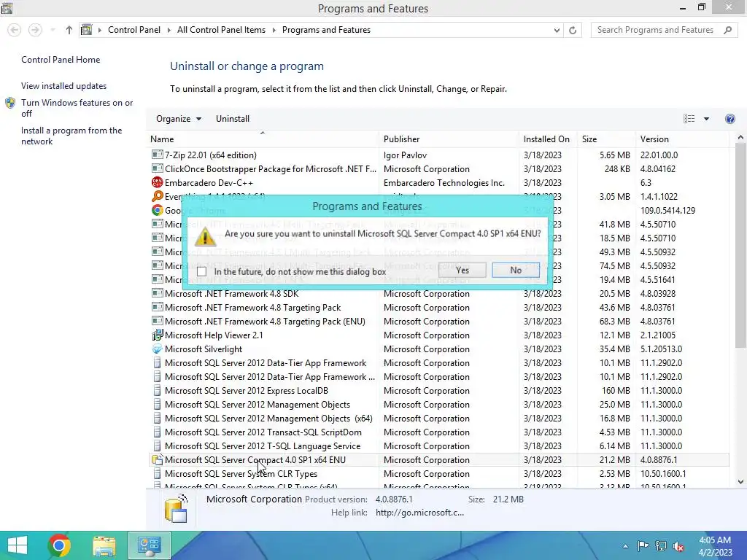This screenshot has width=747, height=560.
Task: Click the Control Panel icon in address bar
Action: [86, 30]
